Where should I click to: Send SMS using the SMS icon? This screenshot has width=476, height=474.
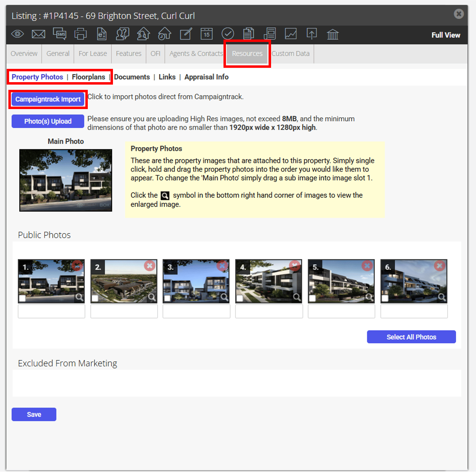[x=59, y=34]
